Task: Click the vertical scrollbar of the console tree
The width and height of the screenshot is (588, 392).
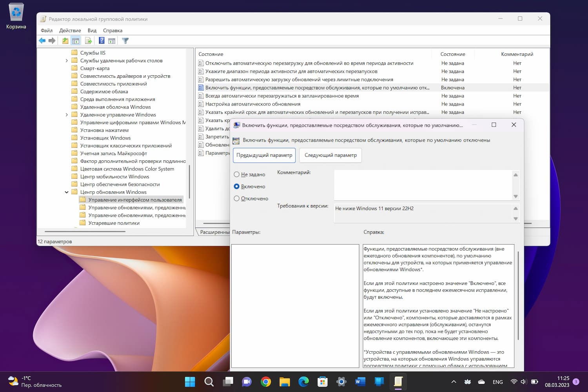Action: [189, 181]
